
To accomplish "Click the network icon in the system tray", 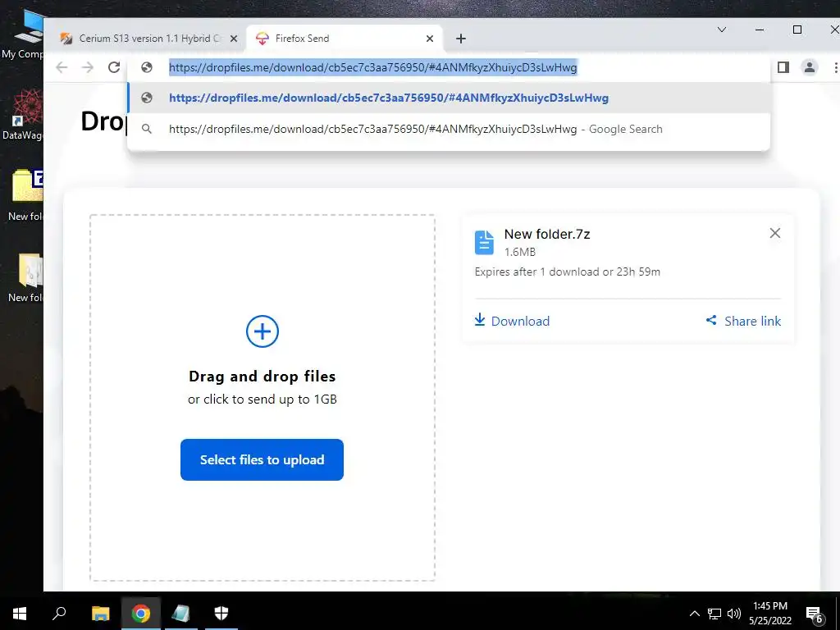I will [714, 614].
